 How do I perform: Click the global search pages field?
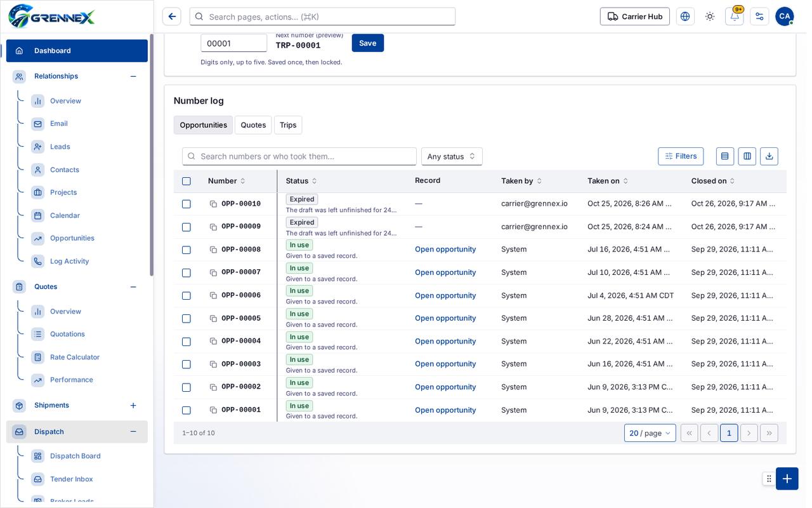tap(322, 17)
